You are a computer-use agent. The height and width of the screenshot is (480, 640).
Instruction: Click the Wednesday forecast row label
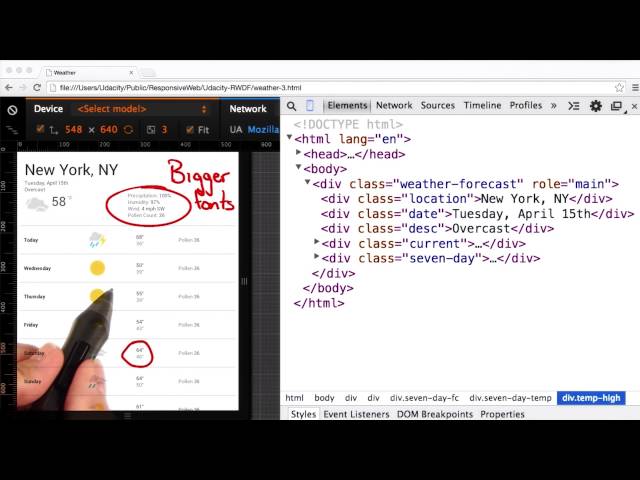pyautogui.click(x=37, y=268)
